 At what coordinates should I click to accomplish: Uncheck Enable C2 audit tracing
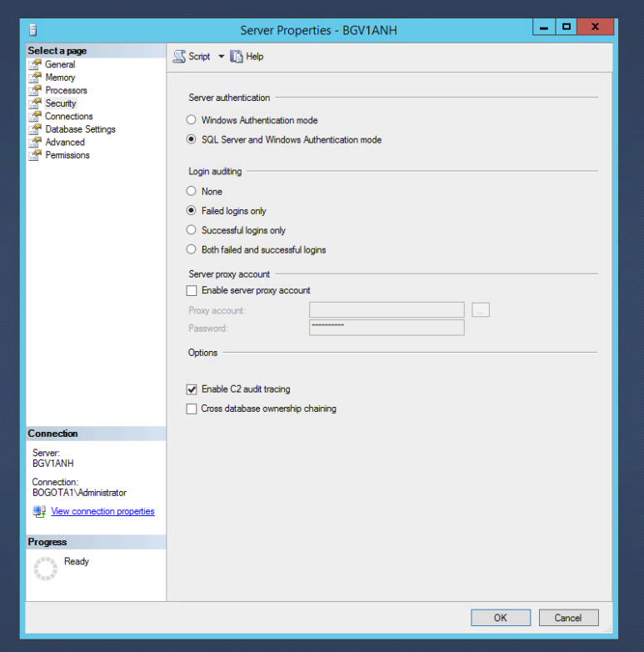192,389
